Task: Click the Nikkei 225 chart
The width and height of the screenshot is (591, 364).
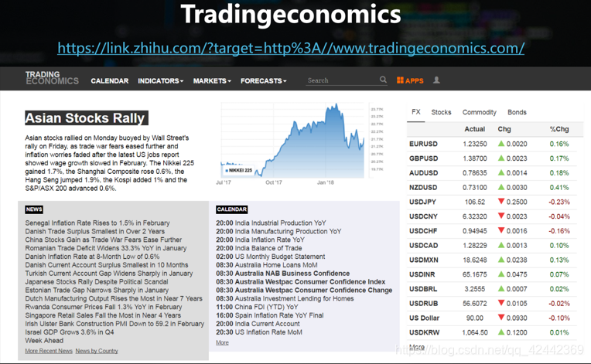Action: (x=292, y=141)
